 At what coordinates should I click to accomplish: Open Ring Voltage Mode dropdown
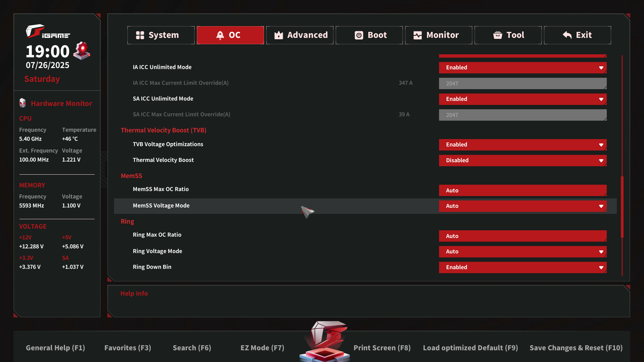pos(523,252)
